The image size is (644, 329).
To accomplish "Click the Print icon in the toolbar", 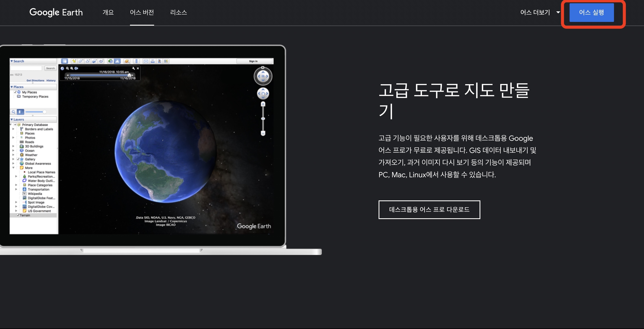I will click(x=152, y=61).
